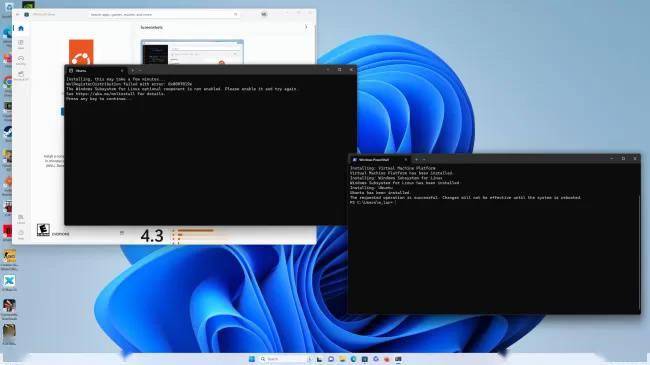Click the ESRB Everyone rating badge
This screenshot has width=650, height=365.
[43, 230]
